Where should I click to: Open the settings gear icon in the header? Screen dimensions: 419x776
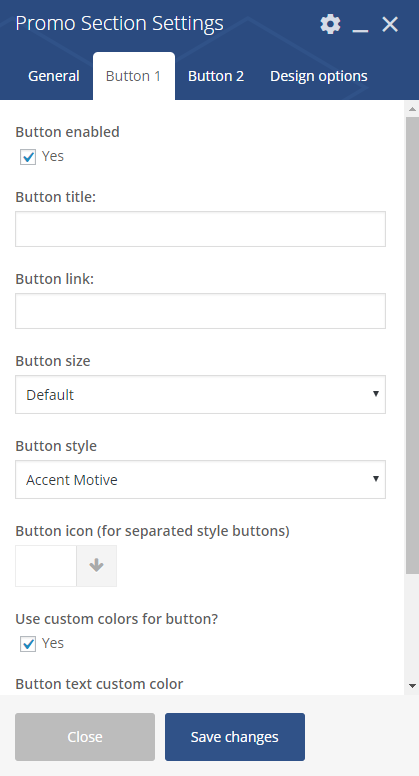[x=330, y=24]
